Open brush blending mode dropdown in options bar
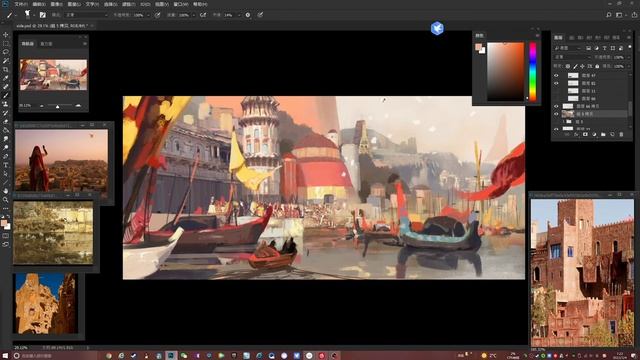Image resolution: width=640 pixels, height=360 pixels. pos(86,15)
